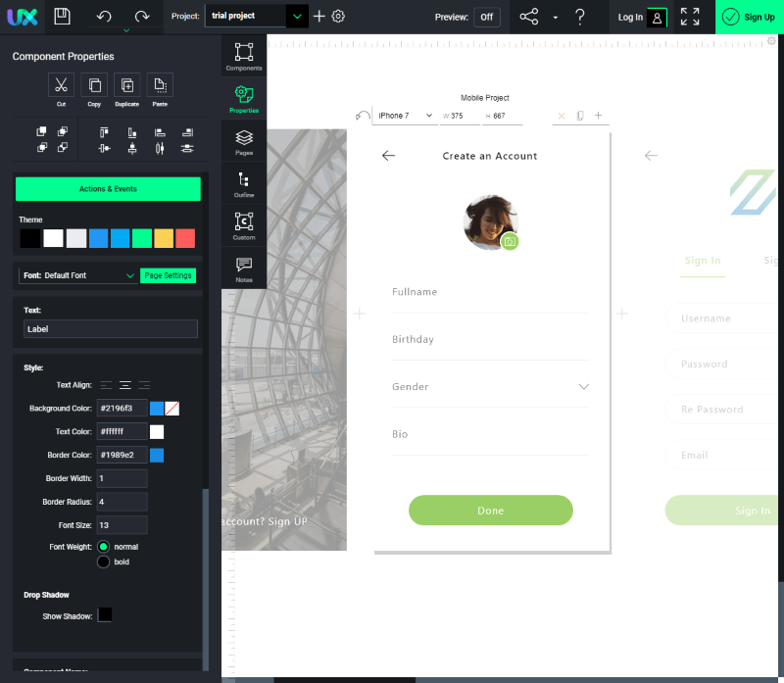Open the share options icon

point(529,17)
